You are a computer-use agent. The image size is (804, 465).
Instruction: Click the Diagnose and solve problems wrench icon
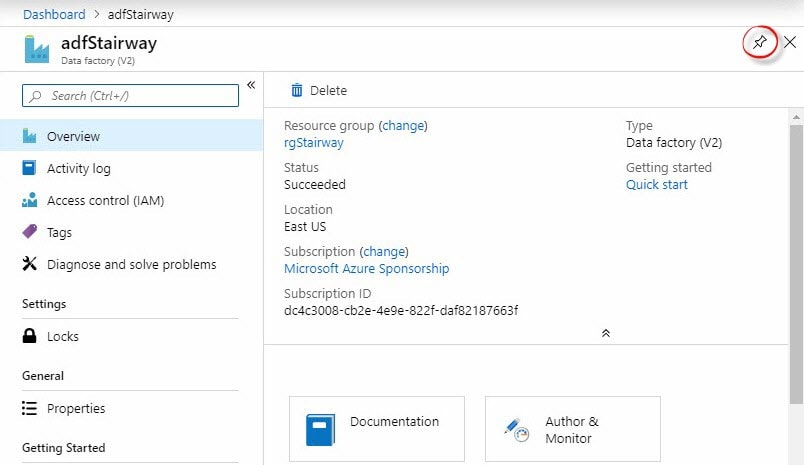click(29, 265)
